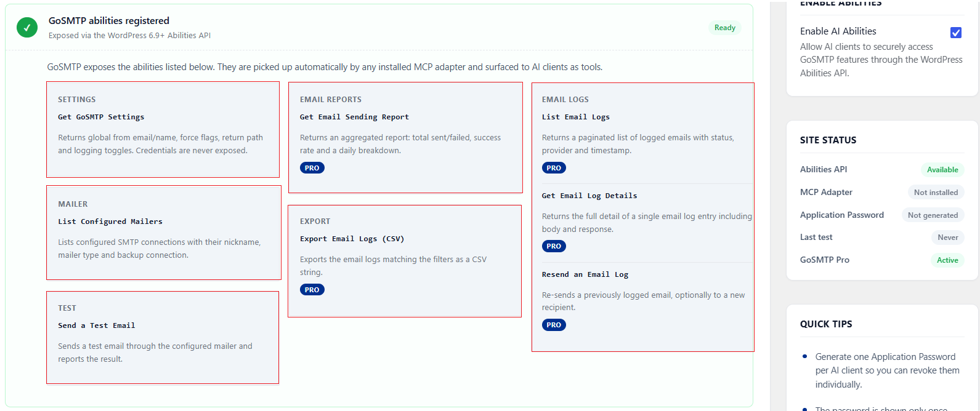Click the Active badge for GoSMTP Pro
This screenshot has height=411, width=980.
[947, 260]
